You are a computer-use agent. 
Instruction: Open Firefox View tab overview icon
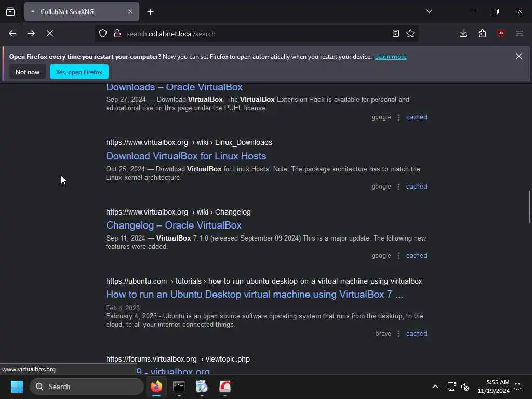pyautogui.click(x=10, y=11)
